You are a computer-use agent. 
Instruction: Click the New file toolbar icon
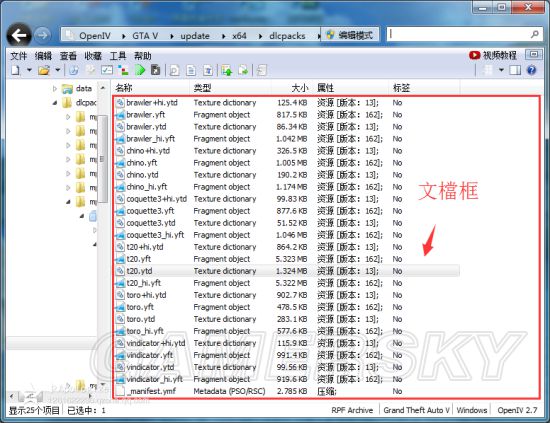click(15, 70)
